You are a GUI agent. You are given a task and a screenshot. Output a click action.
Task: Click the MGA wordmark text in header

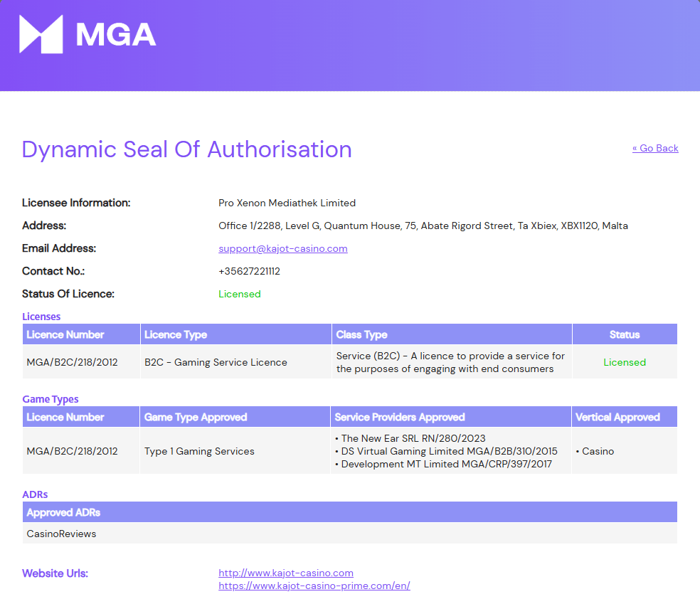(116, 35)
